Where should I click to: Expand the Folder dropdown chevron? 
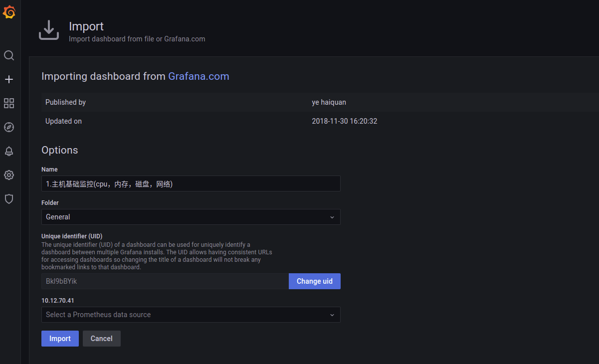tap(332, 217)
